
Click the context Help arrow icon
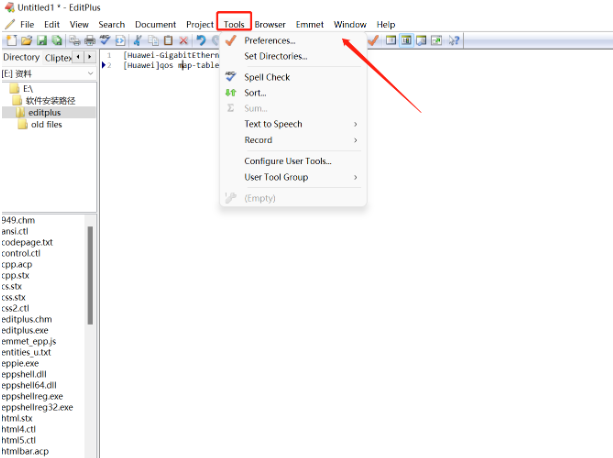click(x=453, y=40)
